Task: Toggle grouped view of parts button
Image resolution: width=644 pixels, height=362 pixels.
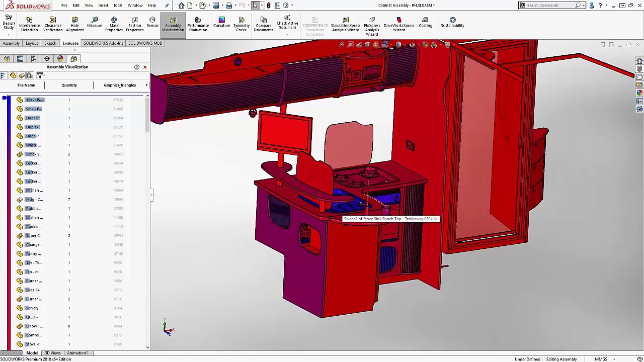Action: click(22, 75)
